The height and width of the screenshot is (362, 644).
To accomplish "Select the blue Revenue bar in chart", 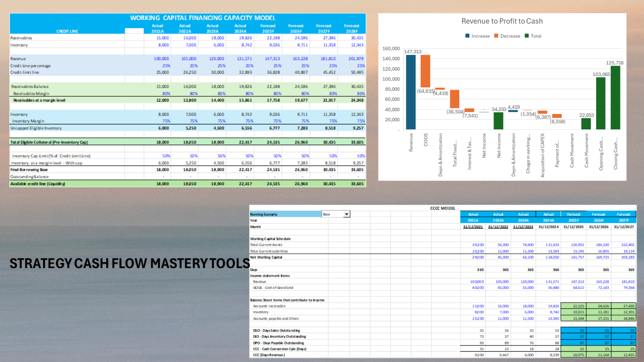I will [x=411, y=92].
